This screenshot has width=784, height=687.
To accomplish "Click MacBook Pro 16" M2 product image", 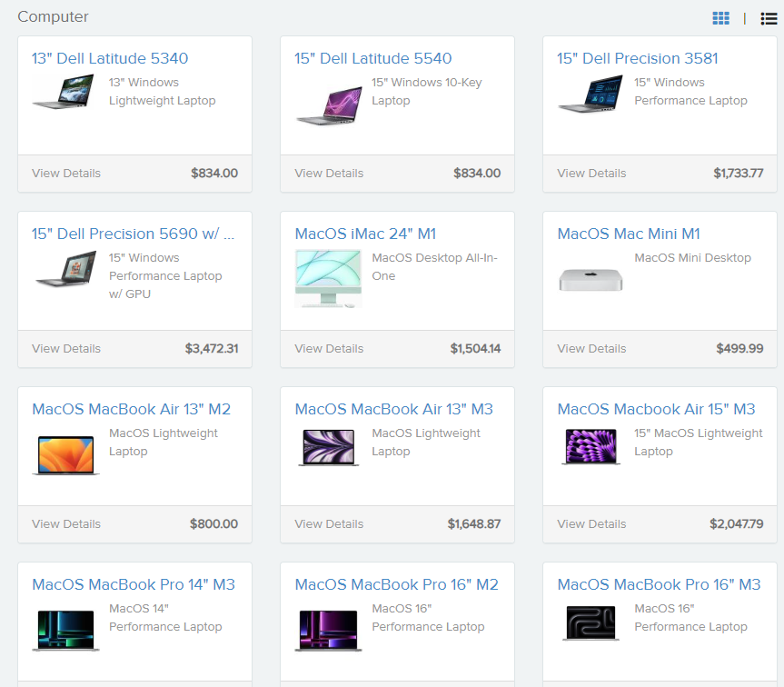I will [329, 631].
